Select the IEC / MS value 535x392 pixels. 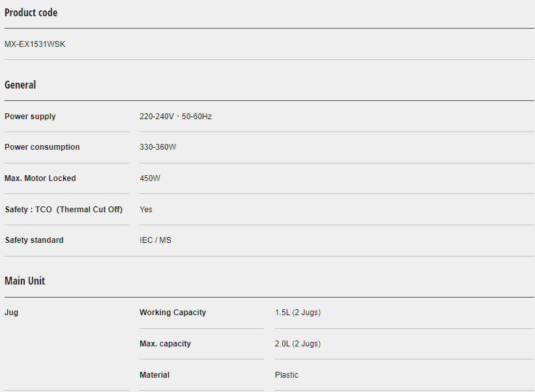156,240
